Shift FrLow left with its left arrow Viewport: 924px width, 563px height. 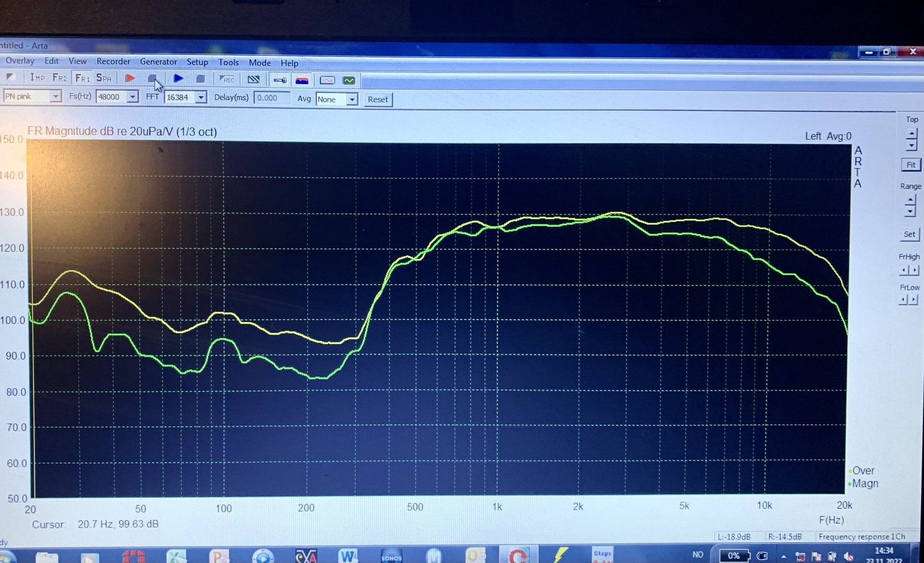tap(903, 300)
